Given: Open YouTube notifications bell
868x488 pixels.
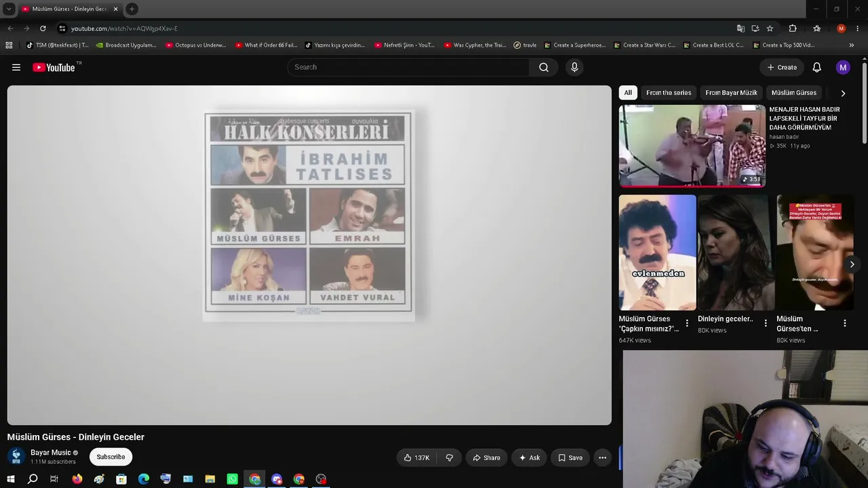Looking at the screenshot, I should click(x=817, y=67).
